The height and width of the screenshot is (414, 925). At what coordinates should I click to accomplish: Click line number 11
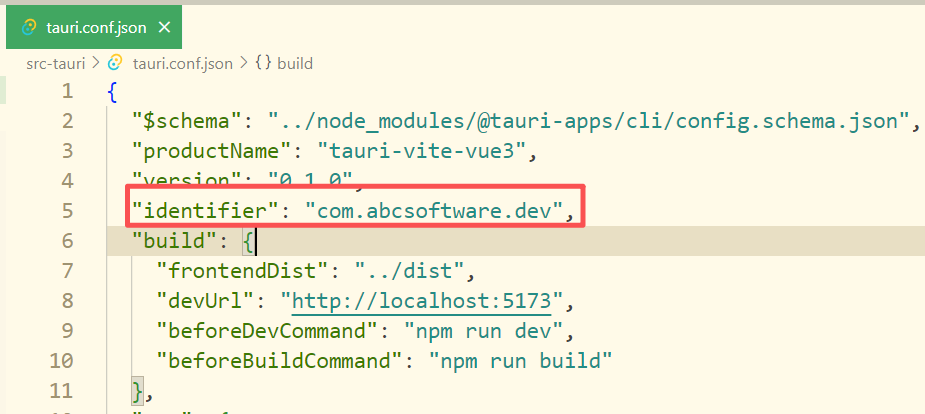[x=61, y=391]
